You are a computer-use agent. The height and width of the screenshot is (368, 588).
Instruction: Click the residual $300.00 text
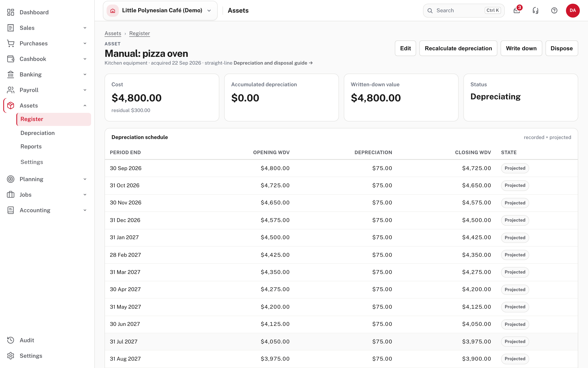(x=131, y=110)
